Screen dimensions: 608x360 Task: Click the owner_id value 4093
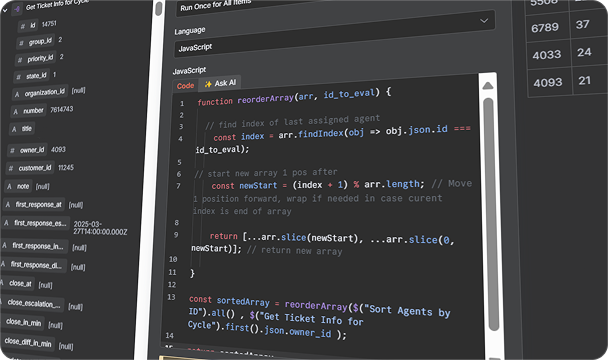58,150
